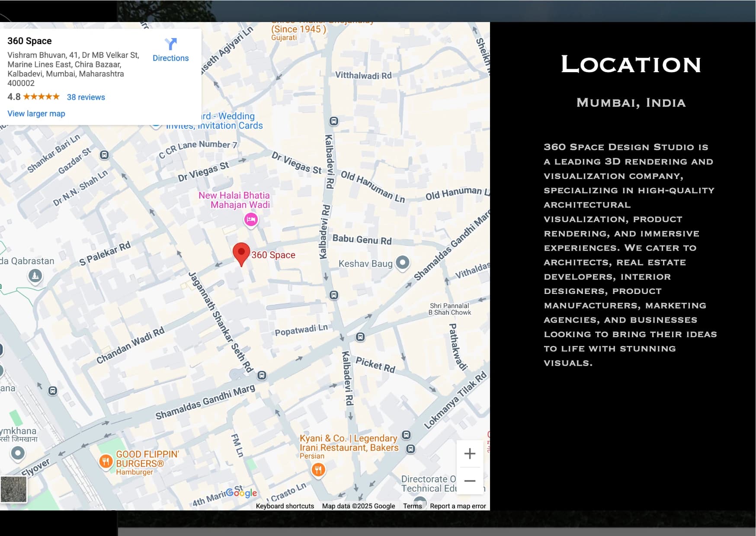The width and height of the screenshot is (756, 536).
Task: Open the View larger map link
Action: click(36, 114)
